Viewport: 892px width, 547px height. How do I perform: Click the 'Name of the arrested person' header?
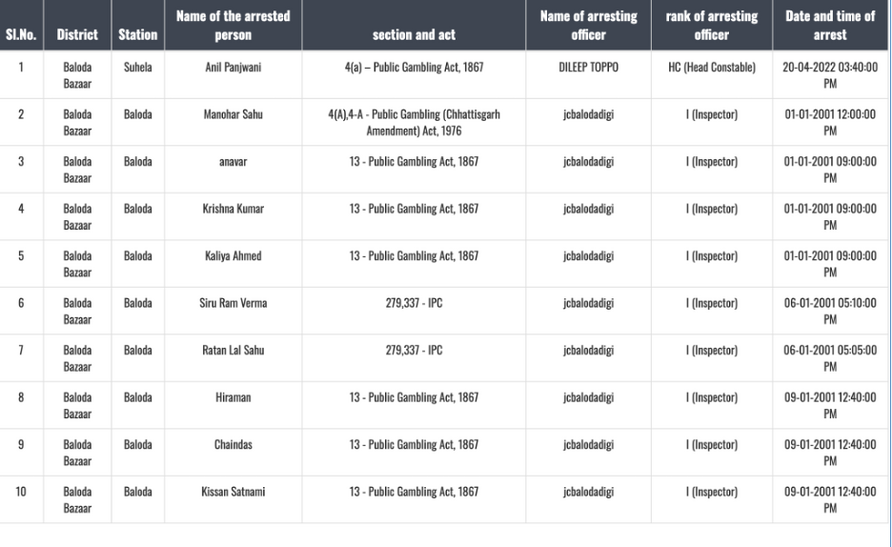(x=233, y=25)
